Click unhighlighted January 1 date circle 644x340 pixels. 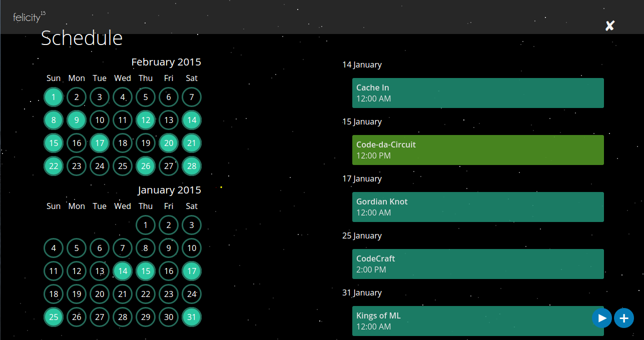click(x=146, y=225)
